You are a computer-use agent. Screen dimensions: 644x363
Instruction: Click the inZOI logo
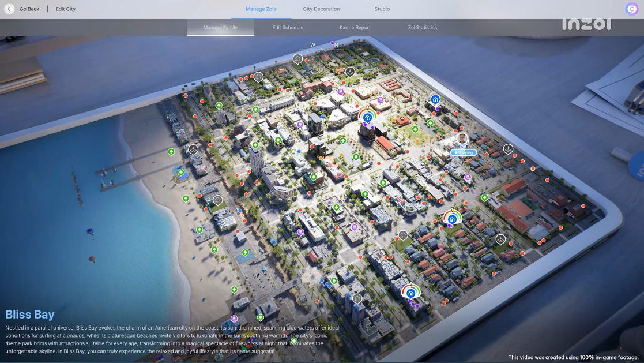(x=587, y=23)
